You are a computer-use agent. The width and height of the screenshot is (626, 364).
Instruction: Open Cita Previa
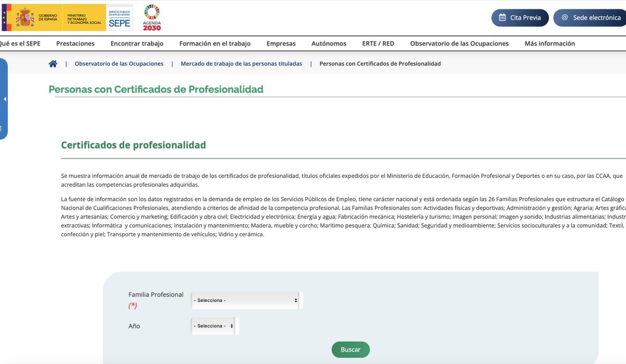coord(519,17)
